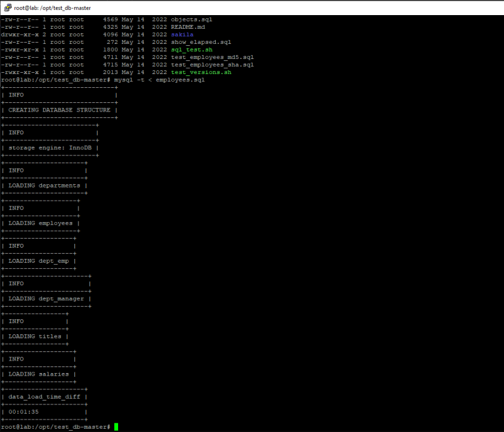This screenshot has width=504, height=432.
Task: Click the green cursor at the final prompt
Action: (x=116, y=427)
